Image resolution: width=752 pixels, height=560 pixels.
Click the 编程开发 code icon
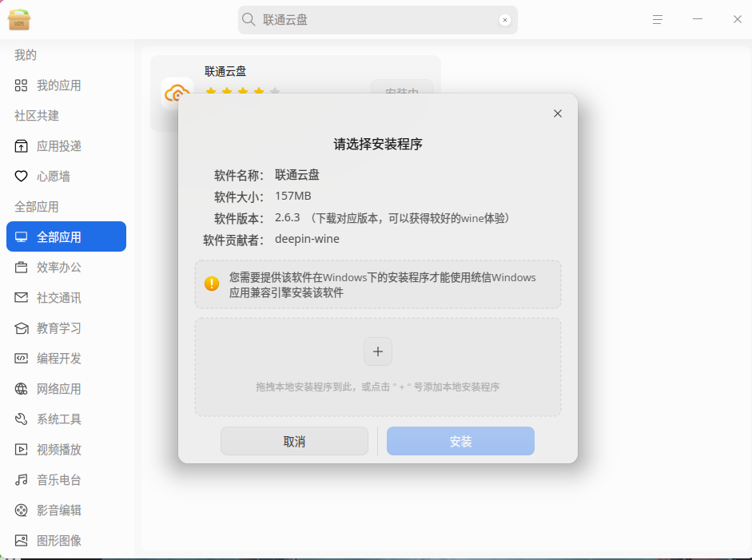[21, 358]
